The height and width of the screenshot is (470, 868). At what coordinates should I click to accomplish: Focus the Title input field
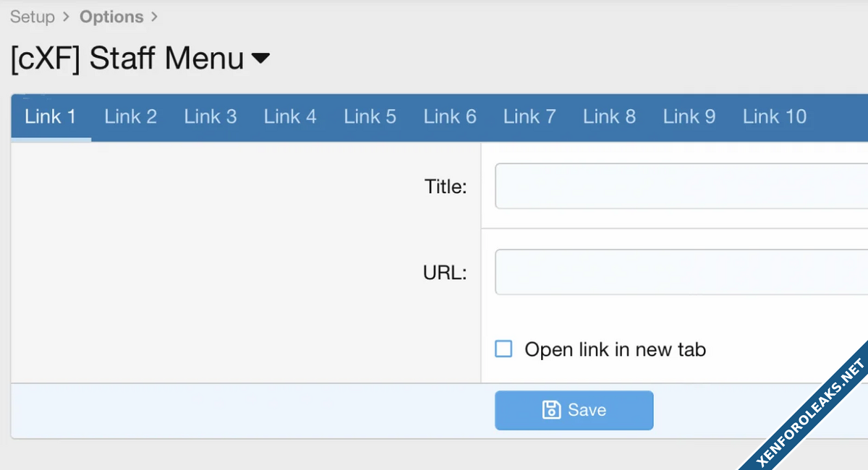[x=680, y=186]
